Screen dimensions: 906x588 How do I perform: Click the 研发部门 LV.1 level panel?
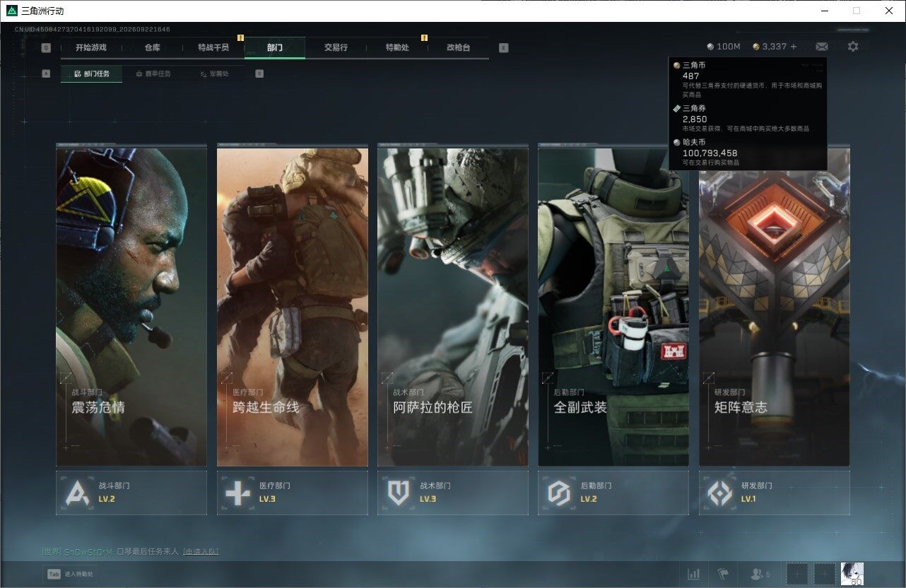[x=775, y=493]
